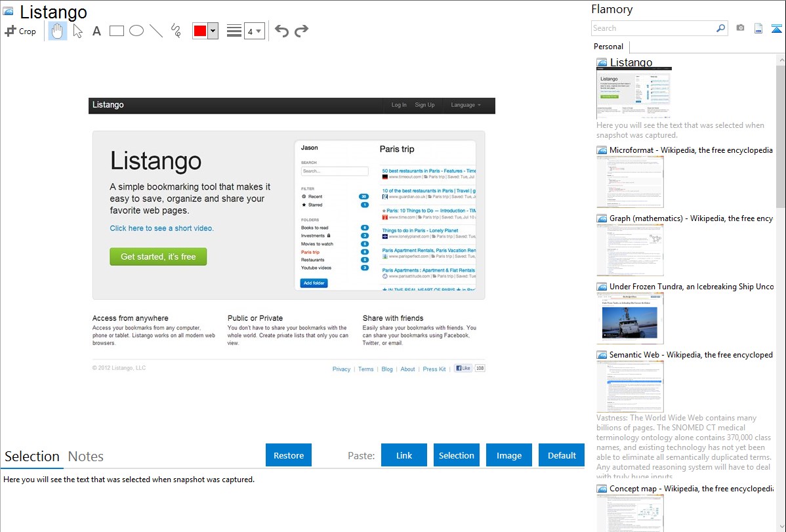Open the Concept map snapshot thumbnail

tap(630, 513)
